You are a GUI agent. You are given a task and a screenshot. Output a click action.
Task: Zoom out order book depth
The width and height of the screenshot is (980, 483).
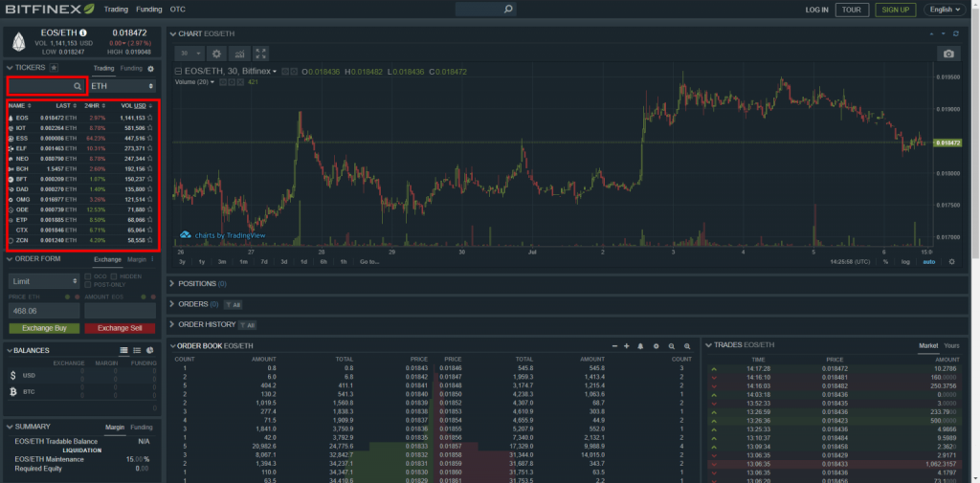[672, 345]
